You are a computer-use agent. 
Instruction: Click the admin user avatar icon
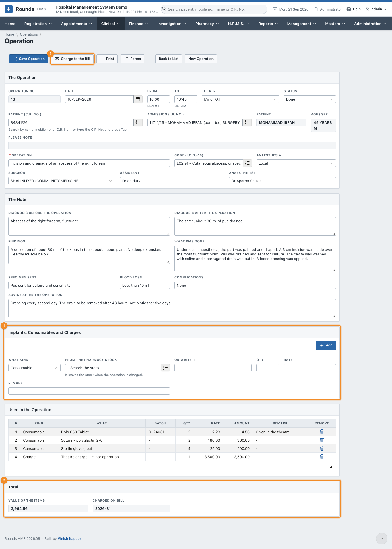pos(367,9)
